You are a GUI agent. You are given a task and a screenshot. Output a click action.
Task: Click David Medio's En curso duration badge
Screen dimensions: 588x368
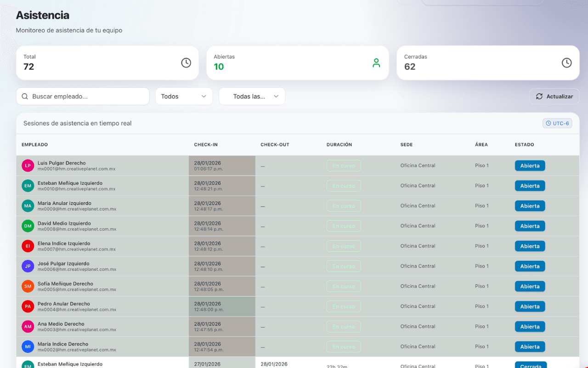pyautogui.click(x=344, y=226)
